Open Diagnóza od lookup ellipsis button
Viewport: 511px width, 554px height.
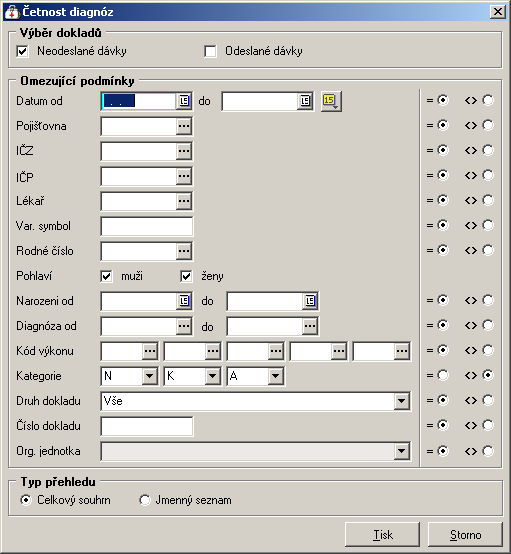pyautogui.click(x=184, y=326)
